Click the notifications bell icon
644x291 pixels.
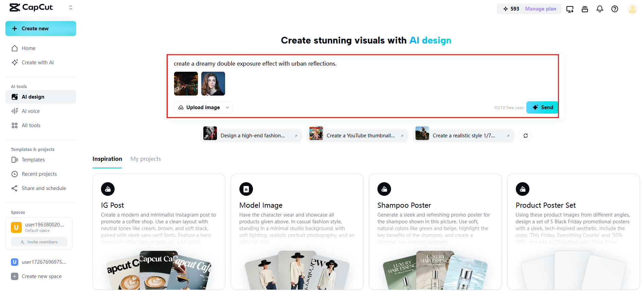point(600,9)
